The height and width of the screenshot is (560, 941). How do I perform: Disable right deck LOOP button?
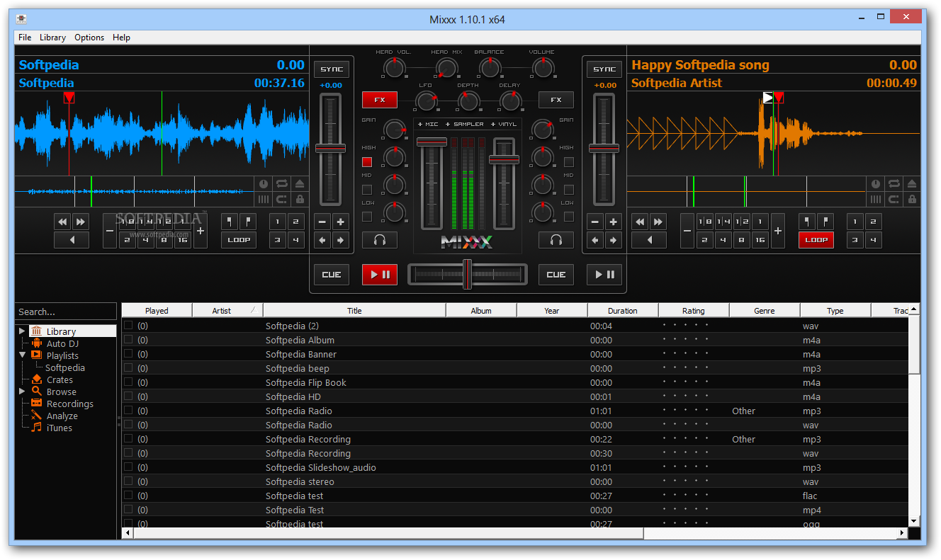816,240
